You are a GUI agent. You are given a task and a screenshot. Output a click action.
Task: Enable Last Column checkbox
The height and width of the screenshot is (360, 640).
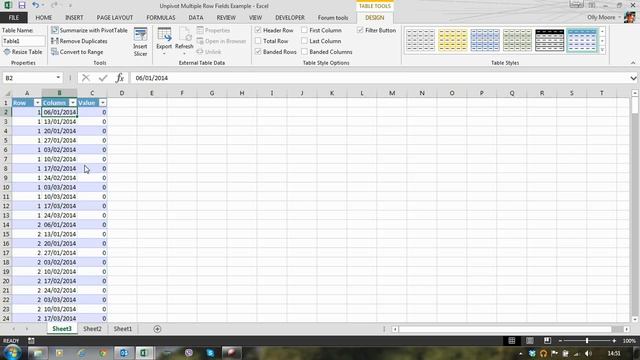pos(304,41)
